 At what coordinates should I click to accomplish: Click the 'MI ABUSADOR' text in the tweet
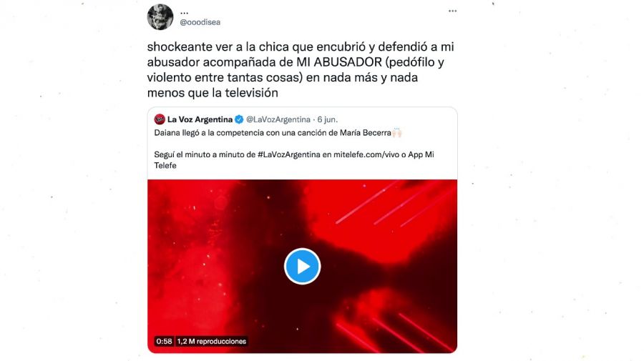click(x=339, y=62)
